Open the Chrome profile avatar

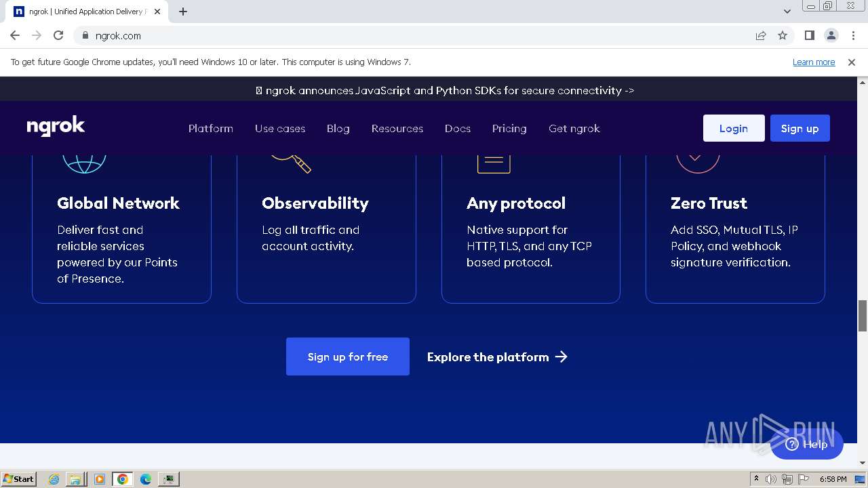point(831,35)
